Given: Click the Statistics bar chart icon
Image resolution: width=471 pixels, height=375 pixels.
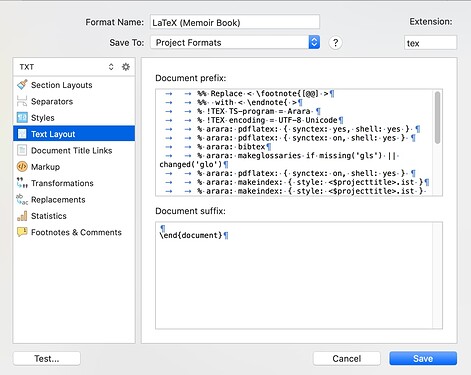Looking at the screenshot, I should [x=22, y=216].
